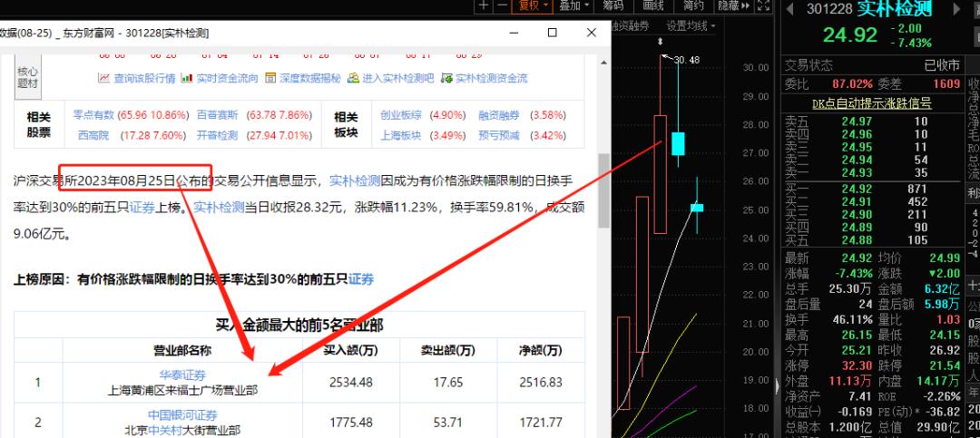
Task: Open related sector 预亏预减
Action: [499, 135]
